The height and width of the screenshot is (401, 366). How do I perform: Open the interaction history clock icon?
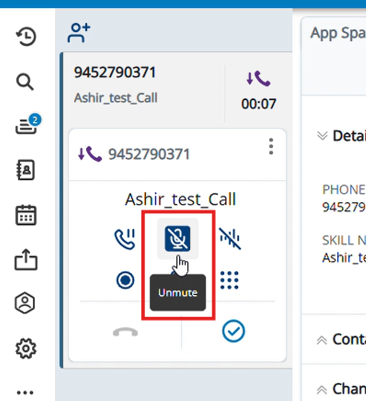click(26, 36)
